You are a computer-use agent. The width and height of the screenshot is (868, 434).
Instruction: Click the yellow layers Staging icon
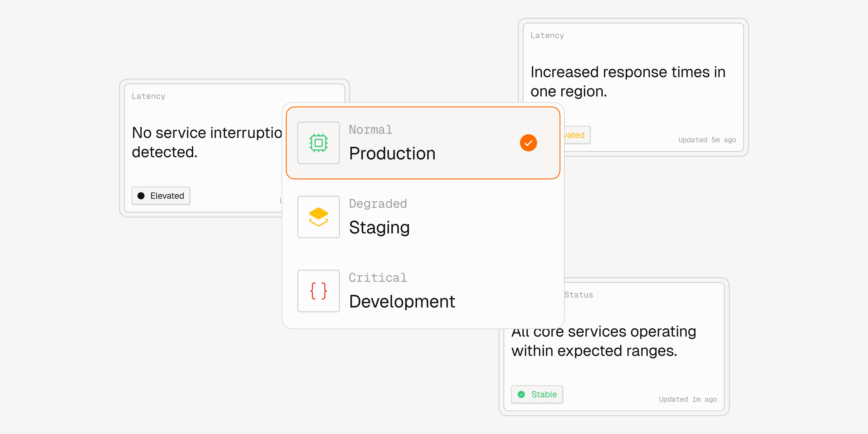tap(319, 217)
